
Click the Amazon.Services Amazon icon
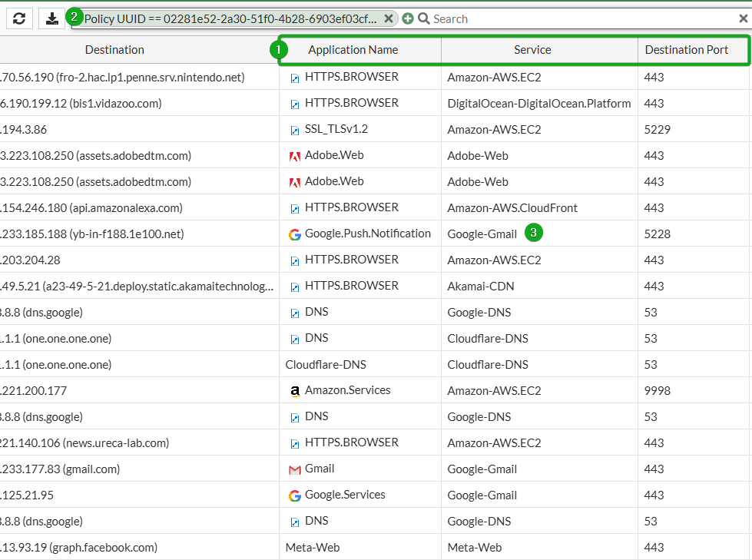click(x=294, y=391)
